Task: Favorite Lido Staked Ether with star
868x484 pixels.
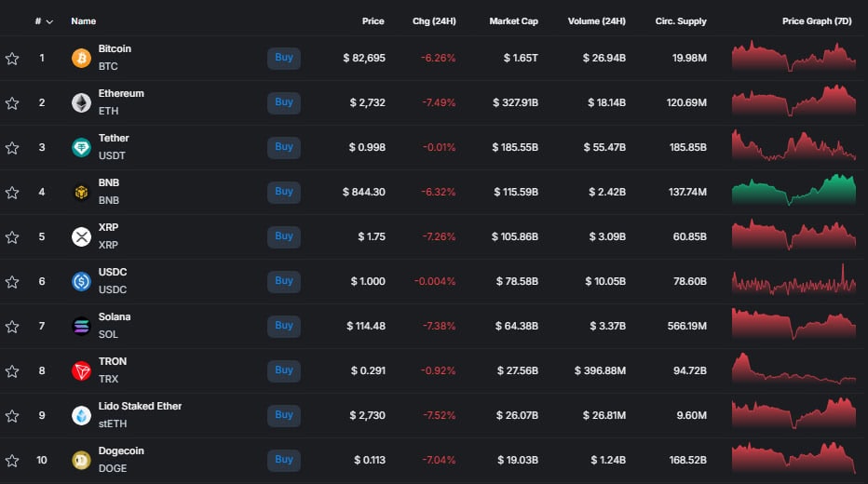Action: tap(12, 416)
